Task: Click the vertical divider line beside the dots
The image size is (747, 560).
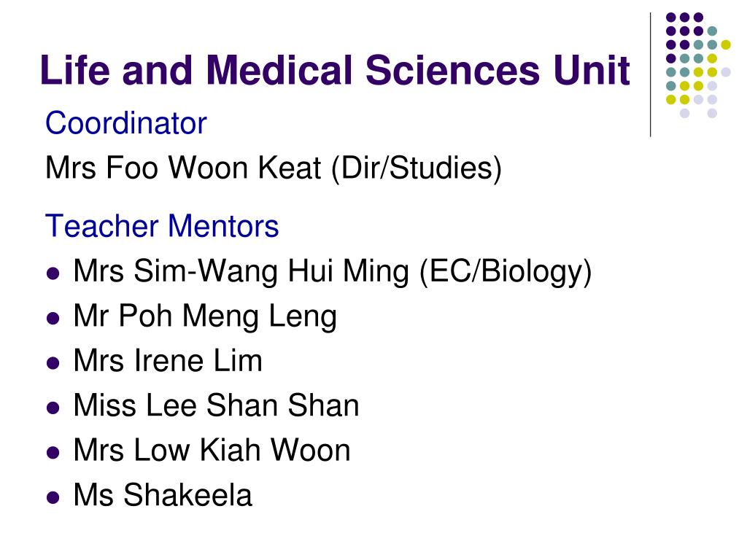Action: [650, 75]
